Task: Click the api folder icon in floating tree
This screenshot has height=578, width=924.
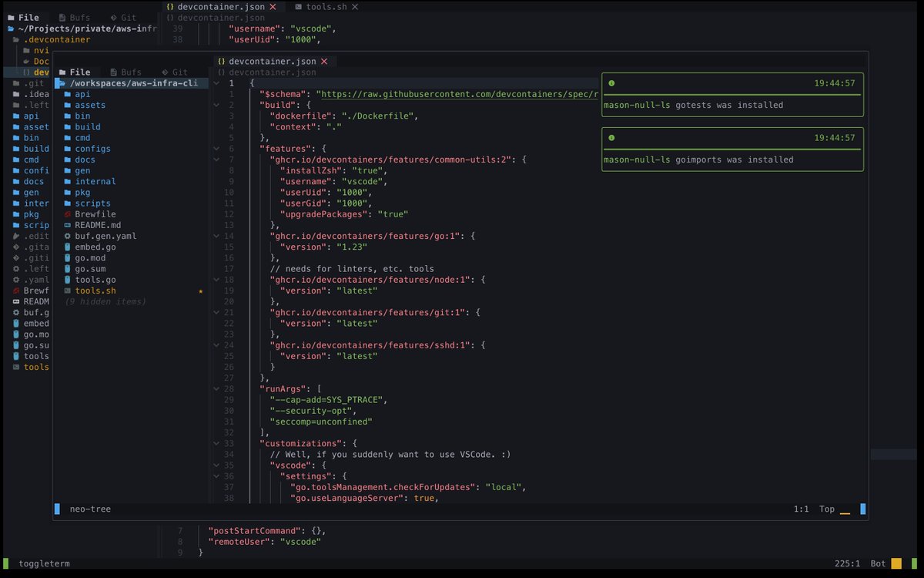Action: coord(68,94)
